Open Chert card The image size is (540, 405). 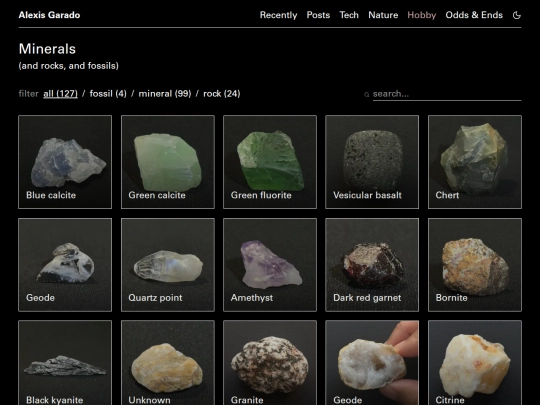475,162
